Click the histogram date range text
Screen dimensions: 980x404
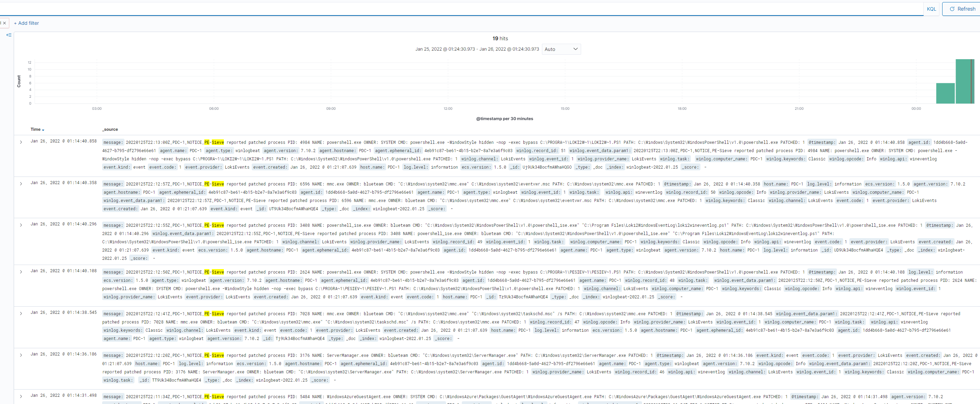[477, 49]
